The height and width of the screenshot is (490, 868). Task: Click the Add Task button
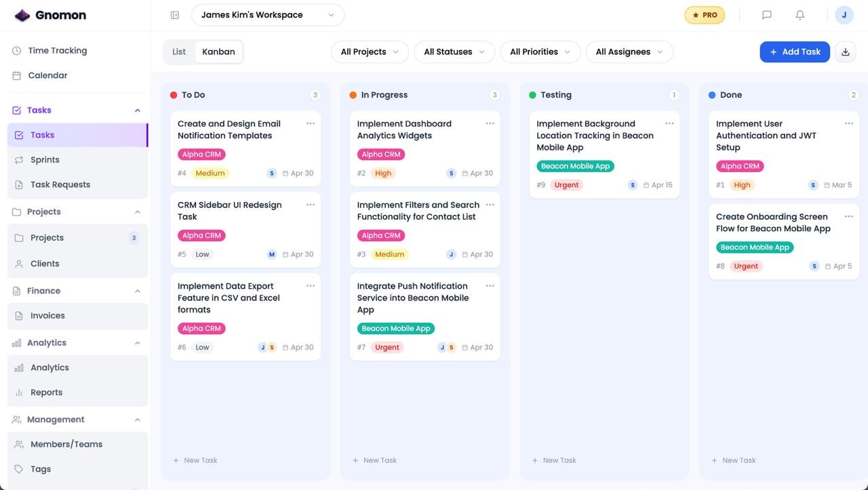coord(794,52)
